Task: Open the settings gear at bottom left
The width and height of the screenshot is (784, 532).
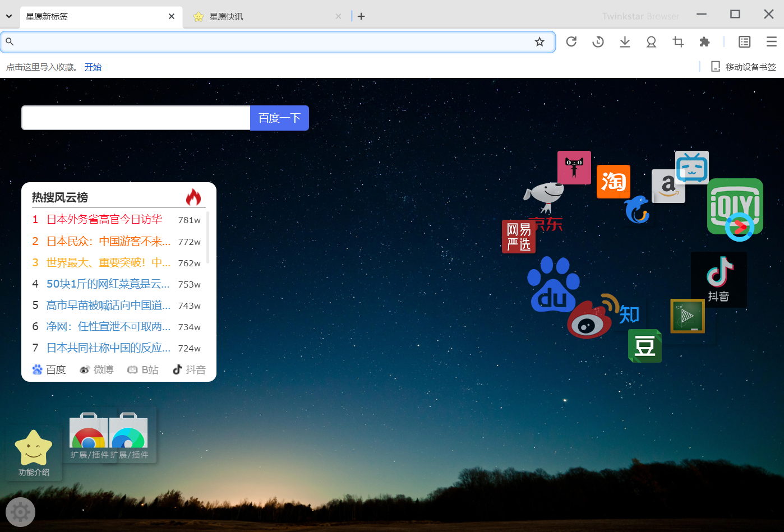Action: coord(21,511)
